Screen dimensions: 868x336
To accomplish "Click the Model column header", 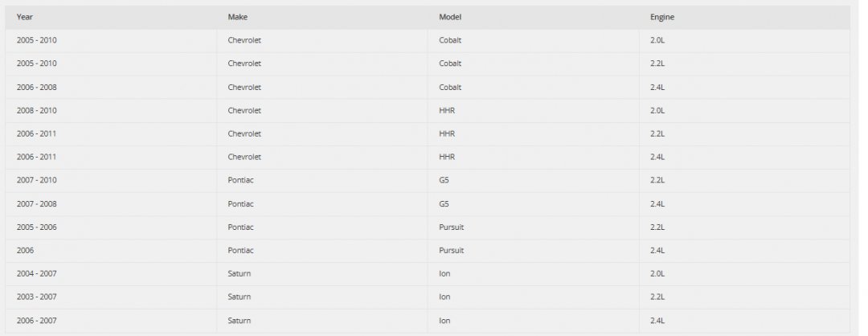I will [x=450, y=17].
